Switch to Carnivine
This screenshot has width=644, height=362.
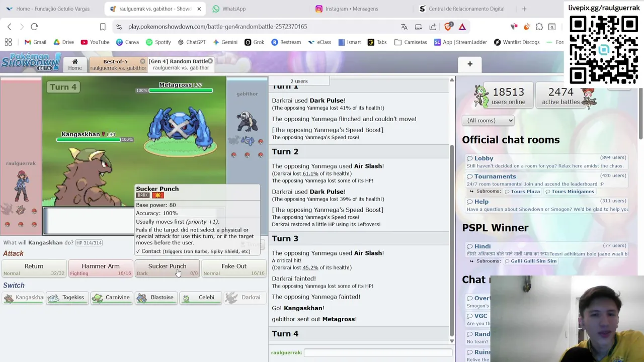click(111, 298)
